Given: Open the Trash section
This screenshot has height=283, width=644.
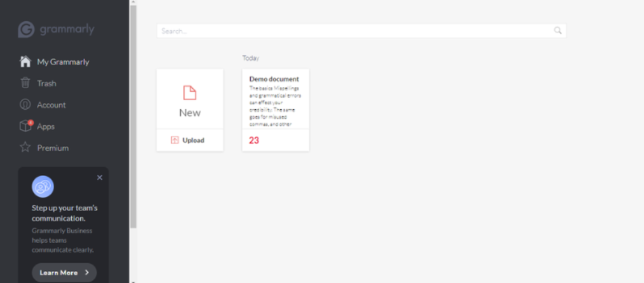Looking at the screenshot, I should point(38,83).
